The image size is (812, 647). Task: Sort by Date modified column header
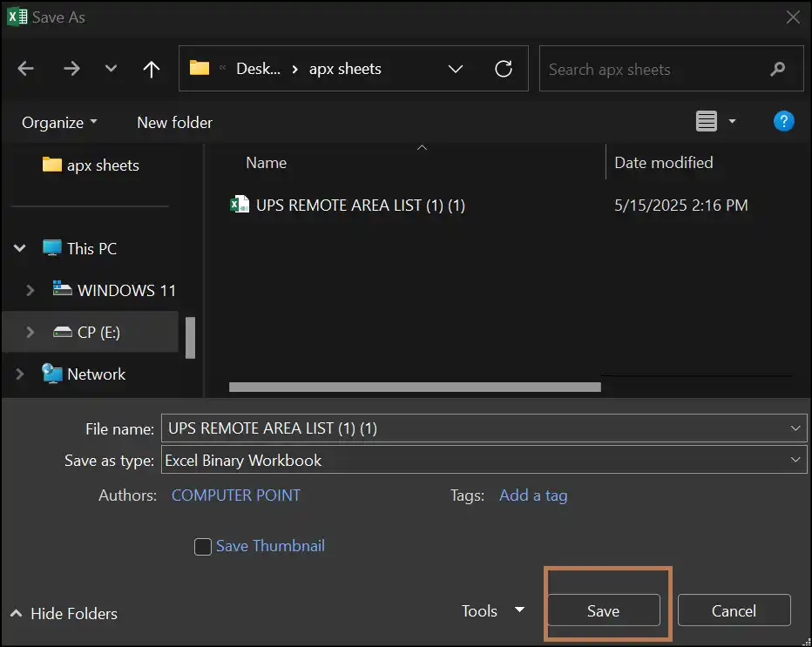pyautogui.click(x=663, y=163)
